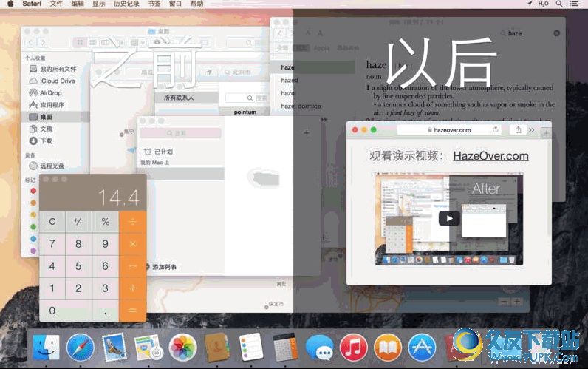This screenshot has width=588, height=369.
Task: Open the Safari menu
Action: tap(32, 4)
